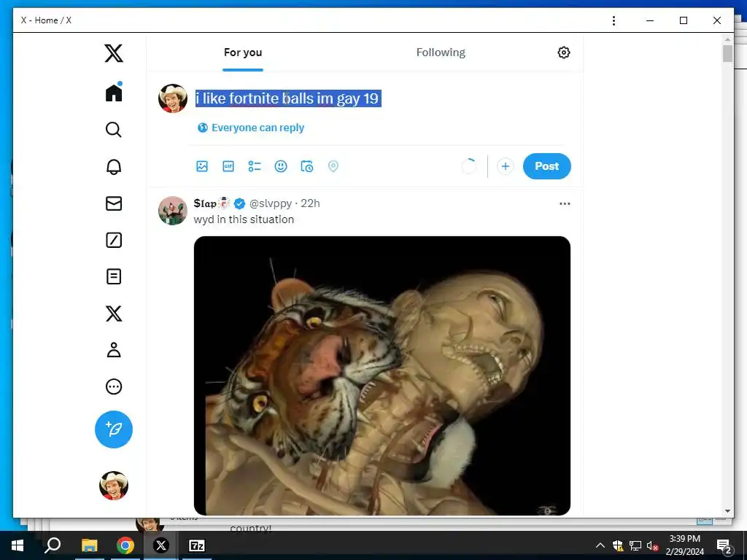The height and width of the screenshot is (560, 747).
Task: Add a poll to the post
Action: [255, 166]
